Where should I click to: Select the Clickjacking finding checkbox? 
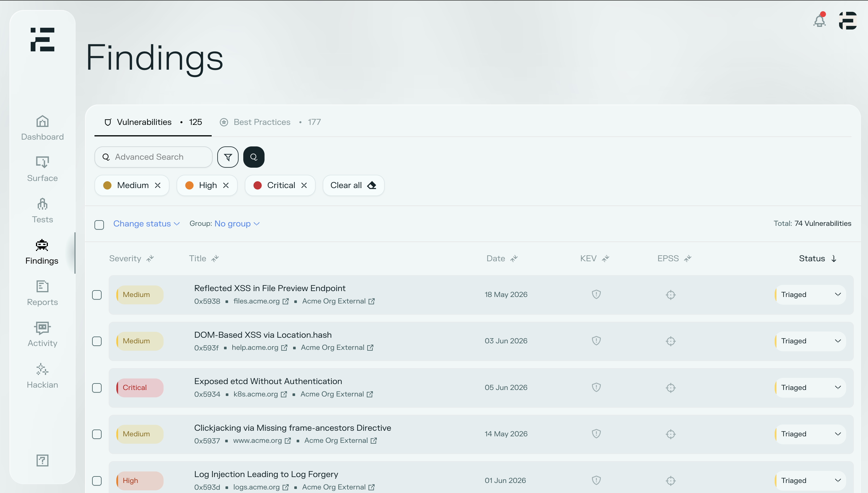(97, 434)
